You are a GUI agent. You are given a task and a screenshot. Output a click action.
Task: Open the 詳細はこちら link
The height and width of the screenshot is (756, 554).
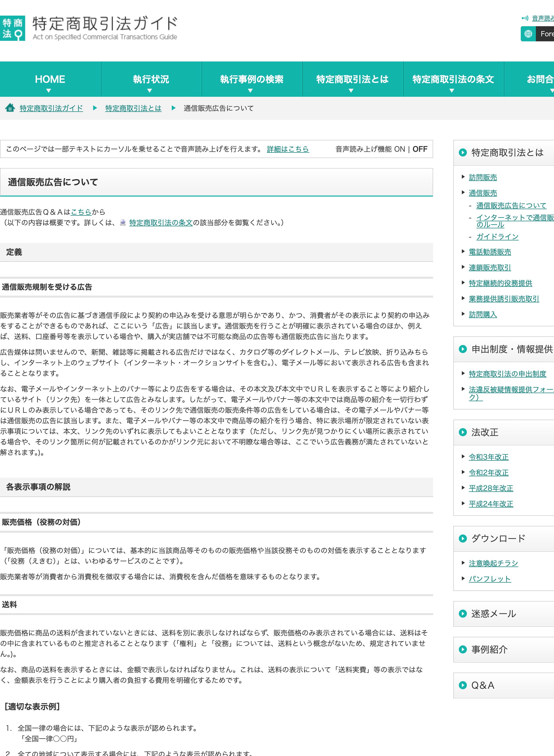(x=288, y=149)
